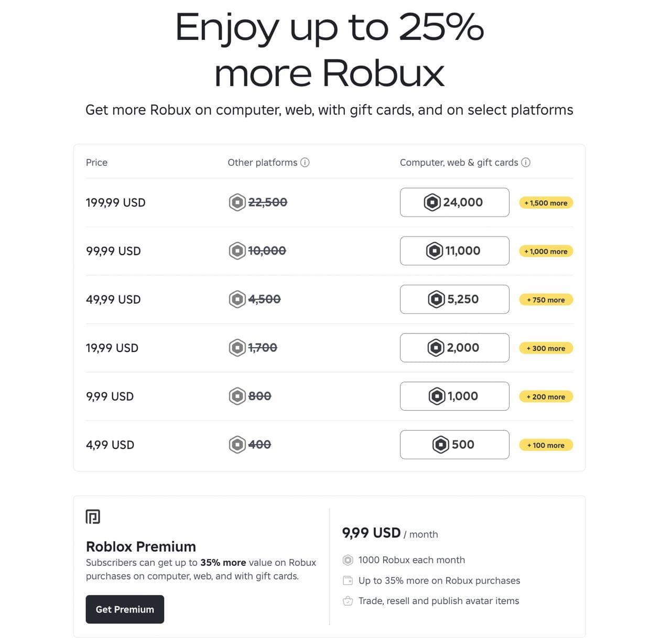
Task: Choose the 500 Robux package
Action: (x=454, y=445)
